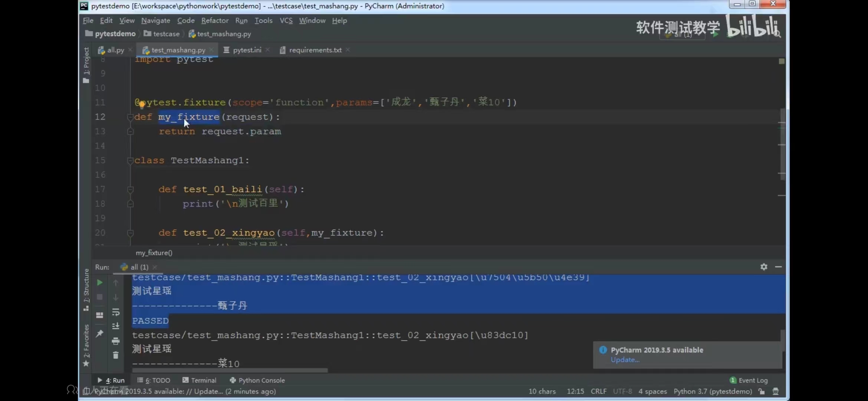Viewport: 868px width, 401px height.
Task: Open the Terminal tool window
Action: (x=199, y=380)
